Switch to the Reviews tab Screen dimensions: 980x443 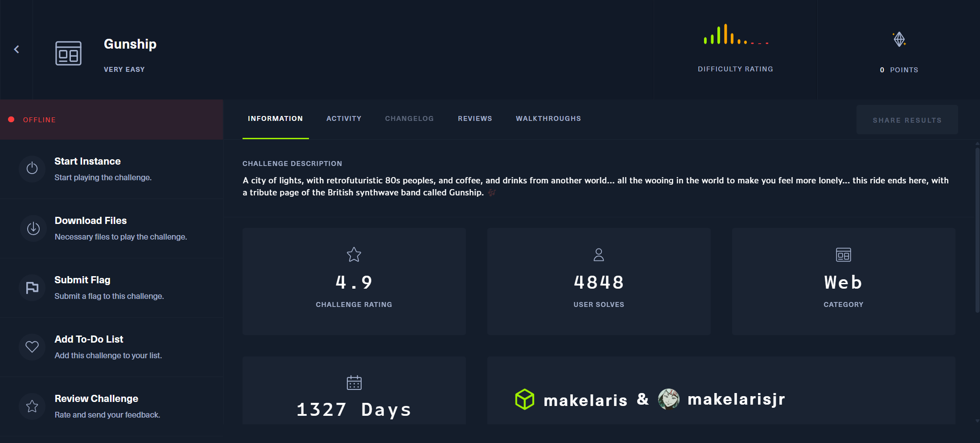(x=475, y=119)
